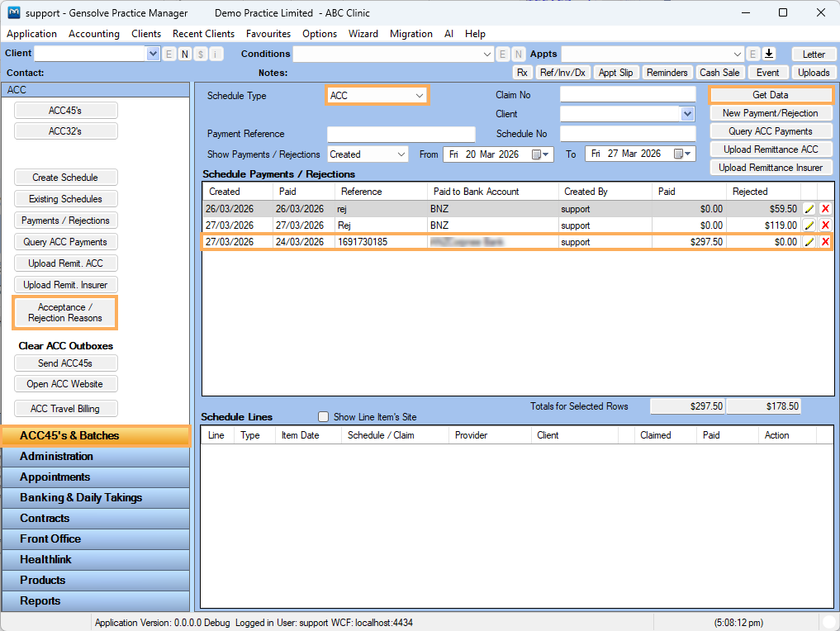The height and width of the screenshot is (631, 840).
Task: Click the Upload Remittance ACC button
Action: coord(771,149)
